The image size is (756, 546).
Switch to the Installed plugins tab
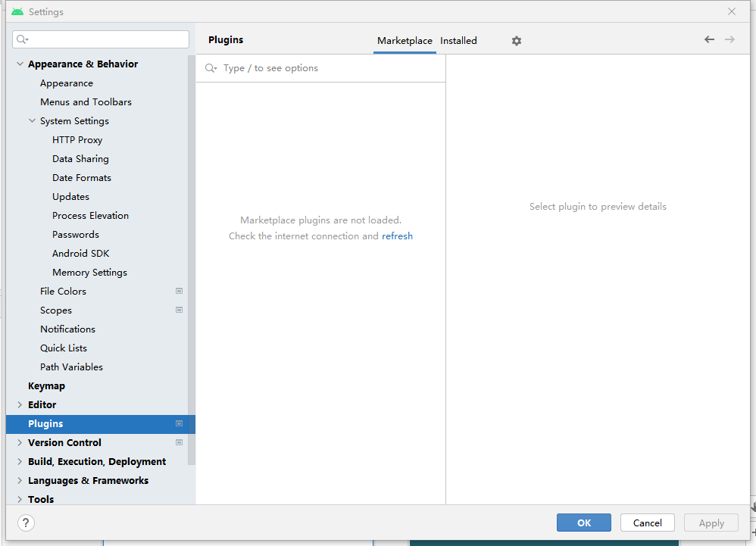[x=458, y=41]
